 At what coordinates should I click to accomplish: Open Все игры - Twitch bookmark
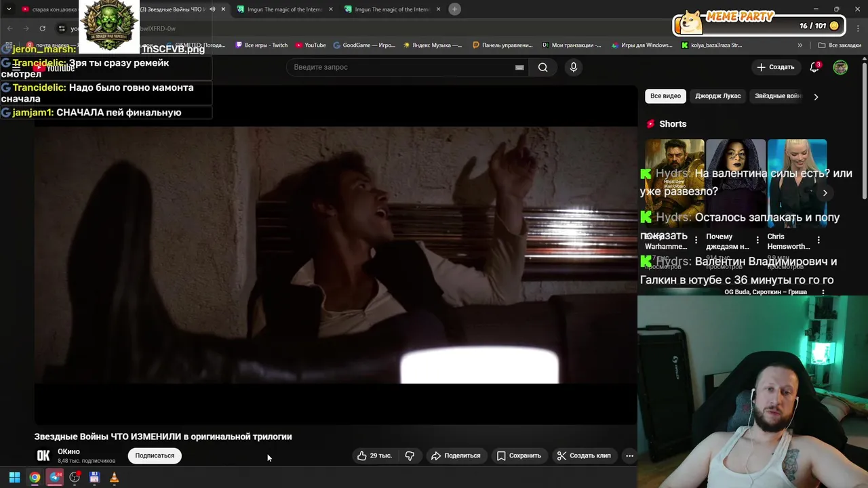[x=261, y=45]
